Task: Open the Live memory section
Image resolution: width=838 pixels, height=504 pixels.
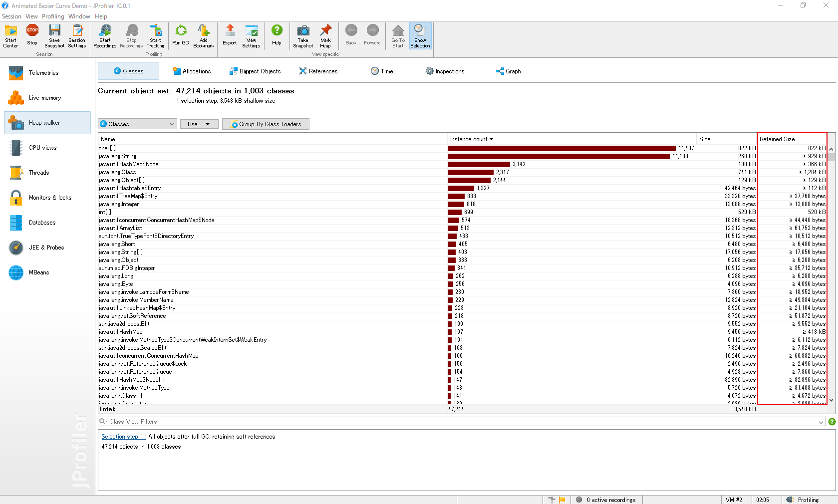Action: (x=47, y=98)
